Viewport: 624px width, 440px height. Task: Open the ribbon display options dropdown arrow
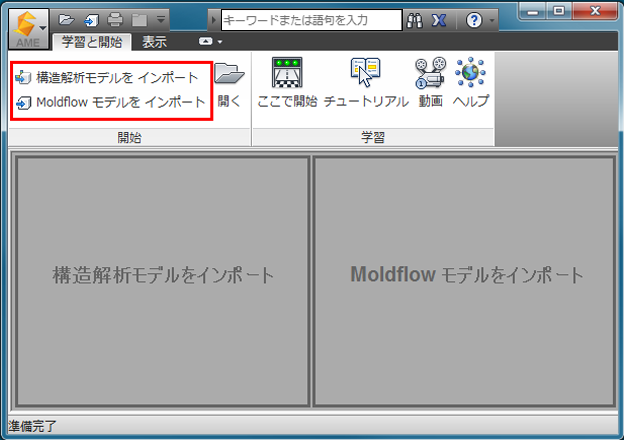220,42
